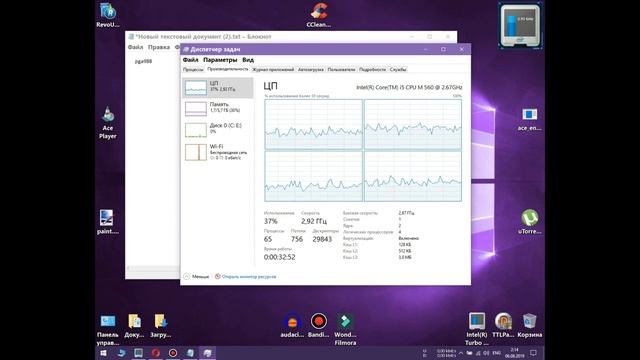Click the top-left CPU core graph

click(313, 124)
